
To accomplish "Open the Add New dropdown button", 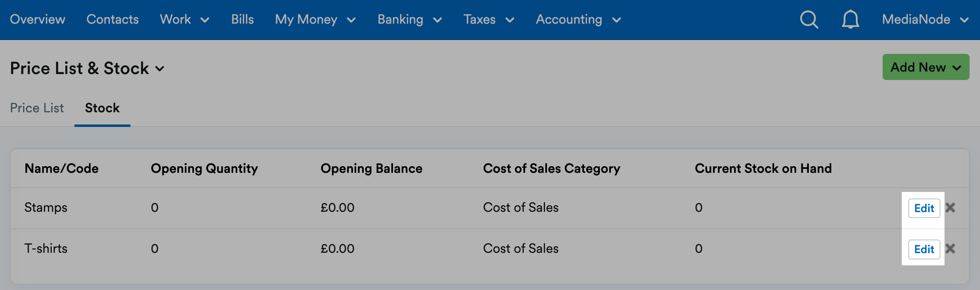I will pos(926,67).
